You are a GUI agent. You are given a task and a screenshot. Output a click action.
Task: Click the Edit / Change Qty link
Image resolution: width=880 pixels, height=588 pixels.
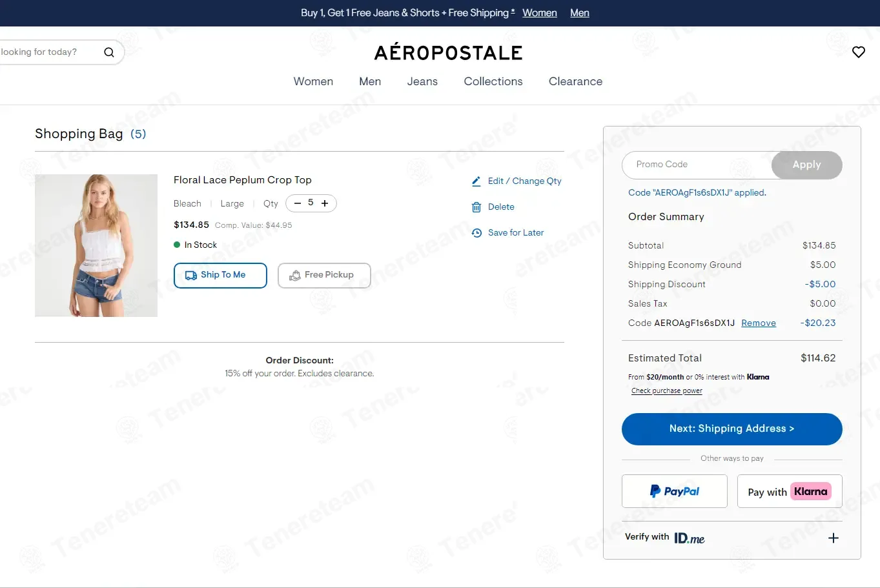(517, 181)
